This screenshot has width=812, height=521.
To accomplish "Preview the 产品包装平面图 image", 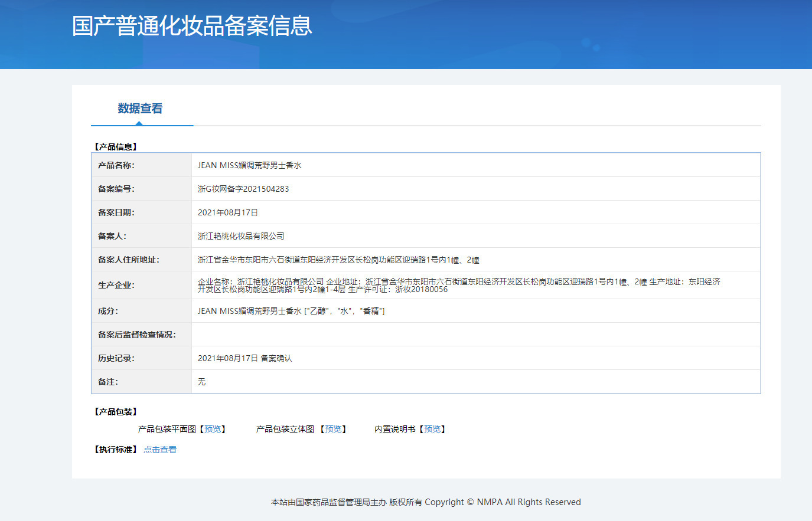I will 213,430.
